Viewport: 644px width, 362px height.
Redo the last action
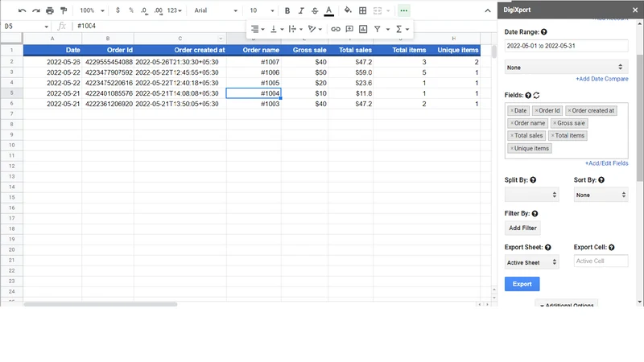[x=36, y=10]
